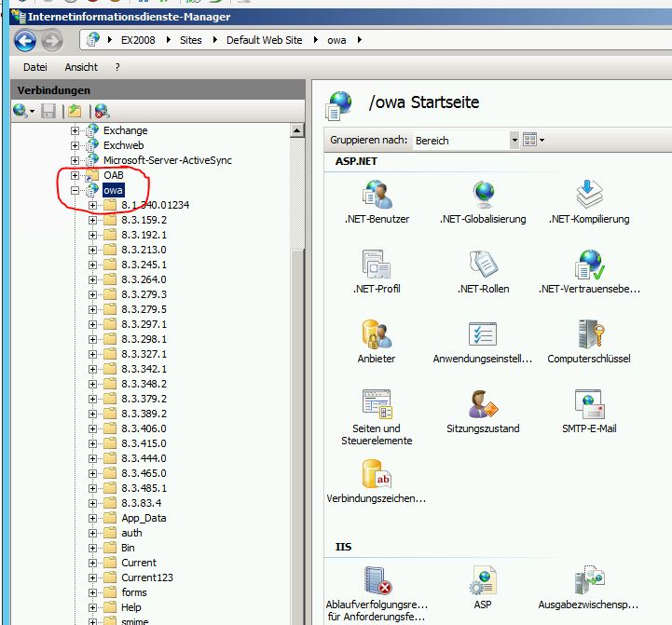Expand the Microsoft-Server-ActiveSync node
This screenshot has height=625, width=672.
75,160
